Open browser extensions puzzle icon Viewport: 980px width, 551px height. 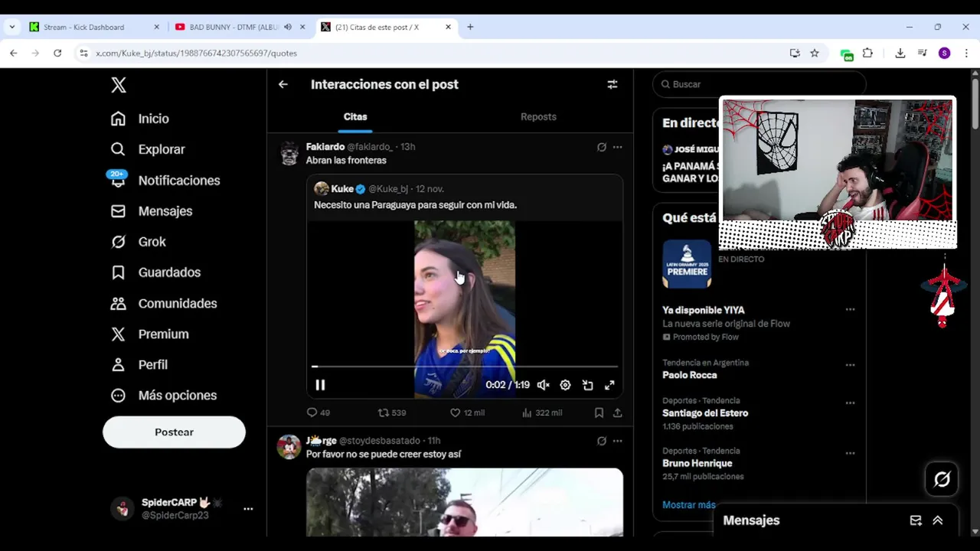coord(867,53)
